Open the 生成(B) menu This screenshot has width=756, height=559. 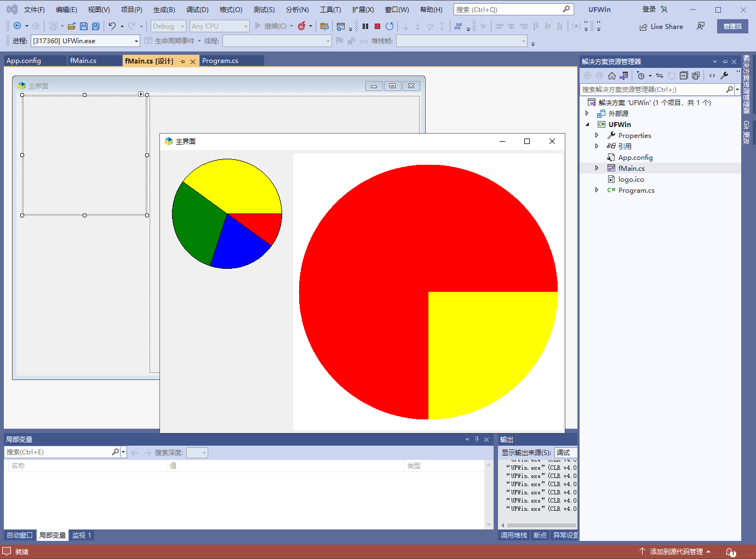pos(164,10)
